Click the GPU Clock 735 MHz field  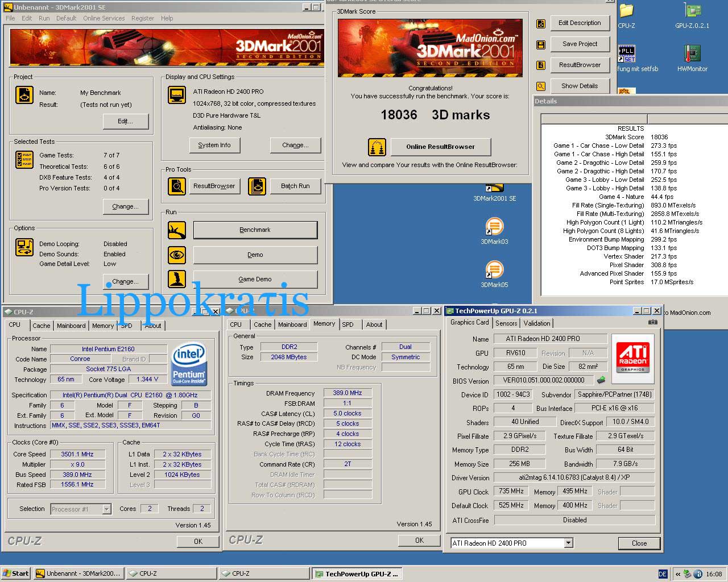coord(511,491)
